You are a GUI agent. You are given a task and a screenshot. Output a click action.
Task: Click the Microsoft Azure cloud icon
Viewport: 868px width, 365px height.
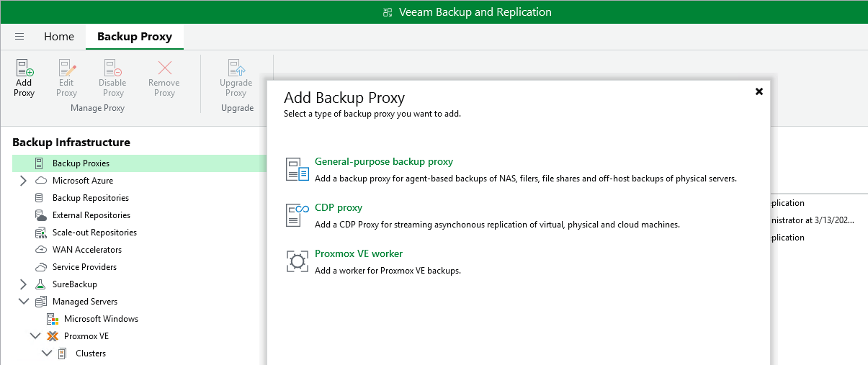(x=40, y=181)
